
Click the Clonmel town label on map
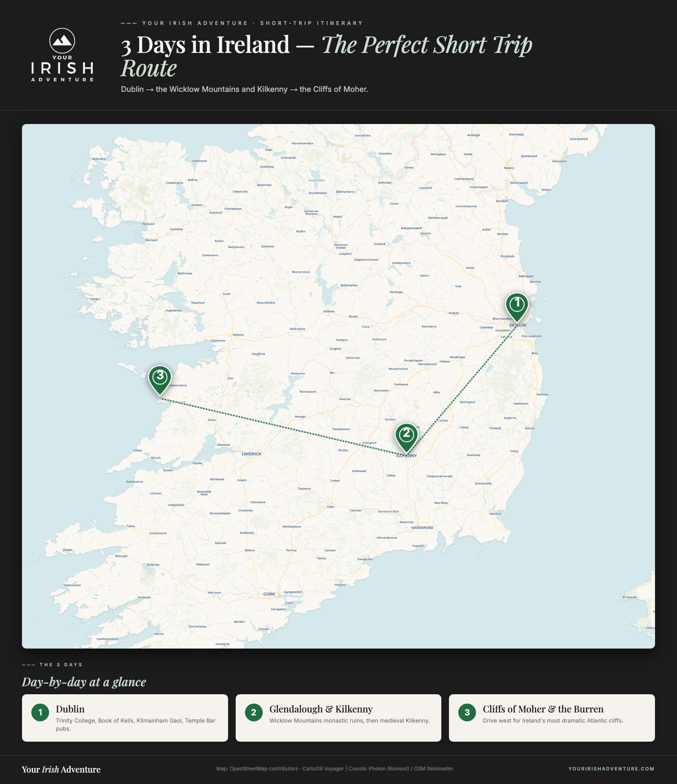point(355,511)
